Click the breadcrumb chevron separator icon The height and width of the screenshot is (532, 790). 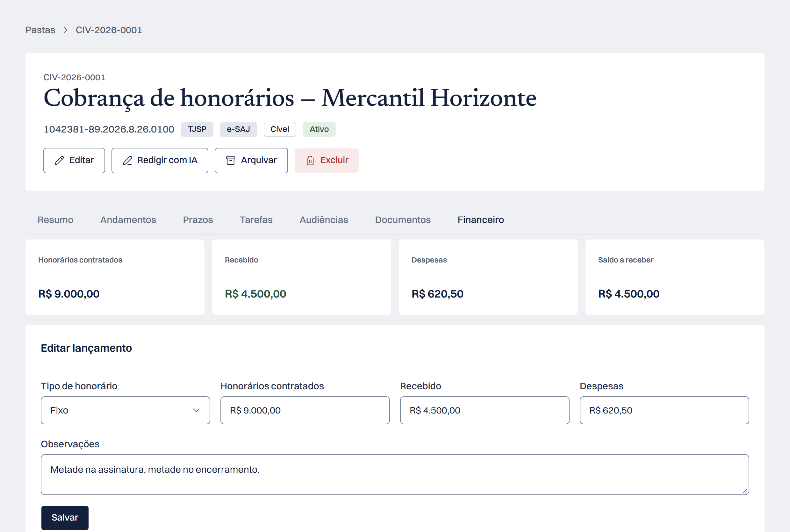(66, 30)
